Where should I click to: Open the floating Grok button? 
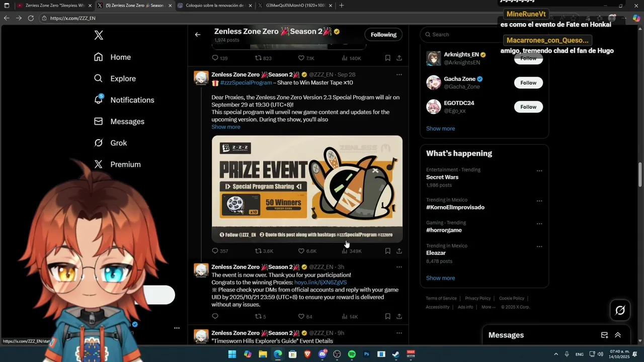[620, 310]
